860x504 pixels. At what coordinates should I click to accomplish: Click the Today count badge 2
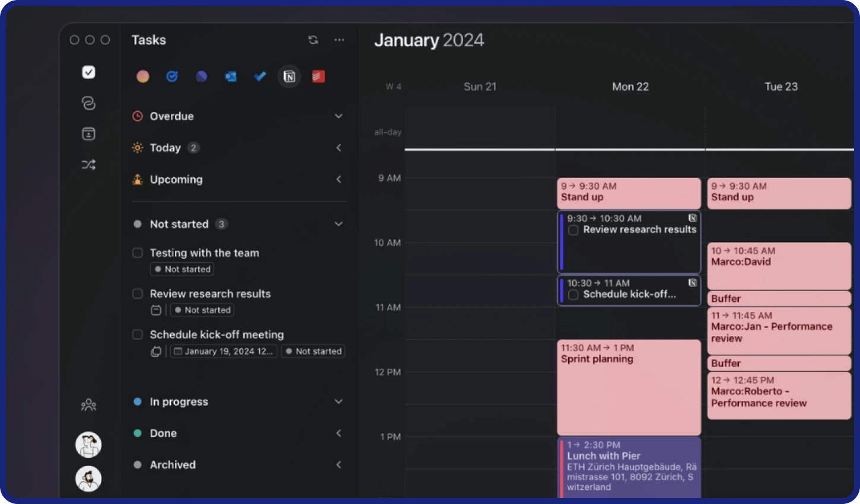click(193, 148)
